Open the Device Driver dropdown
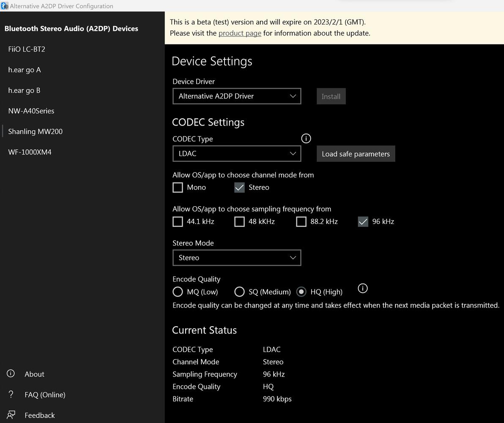The width and height of the screenshot is (504, 423). point(237,96)
